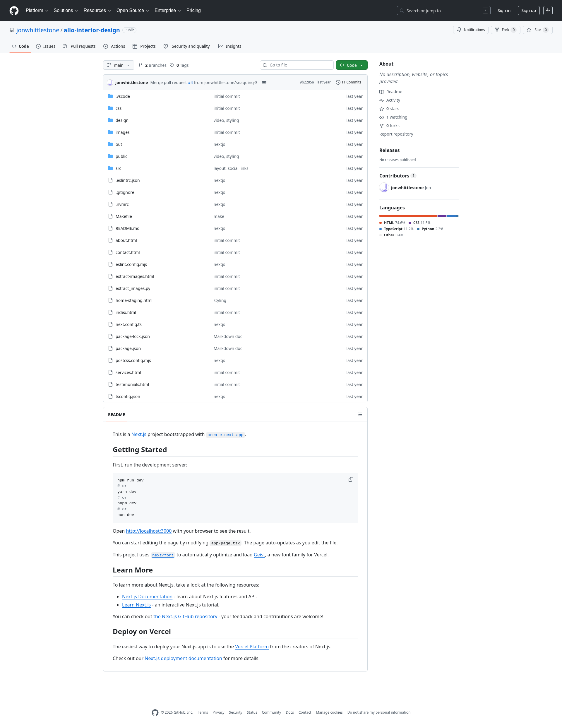Click the HTML segment of languages bar
Viewport: 562px width, 728px height.
pyautogui.click(x=408, y=216)
